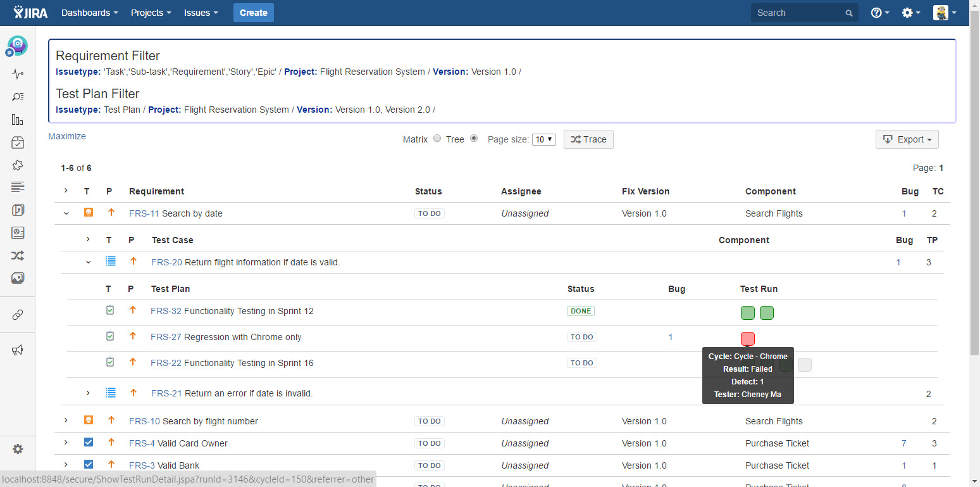This screenshot has height=487, width=980.
Task: Open the help question mark menu
Action: pos(879,13)
